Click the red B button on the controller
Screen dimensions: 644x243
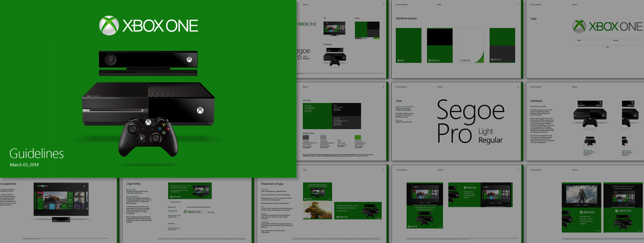coord(168,129)
